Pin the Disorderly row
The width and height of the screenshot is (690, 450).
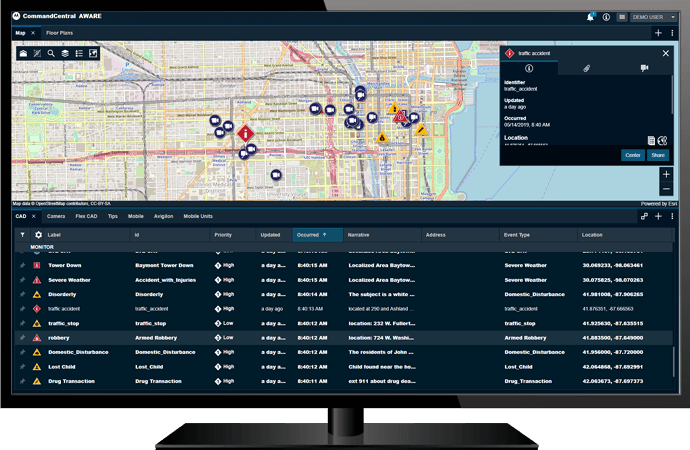pyautogui.click(x=22, y=294)
